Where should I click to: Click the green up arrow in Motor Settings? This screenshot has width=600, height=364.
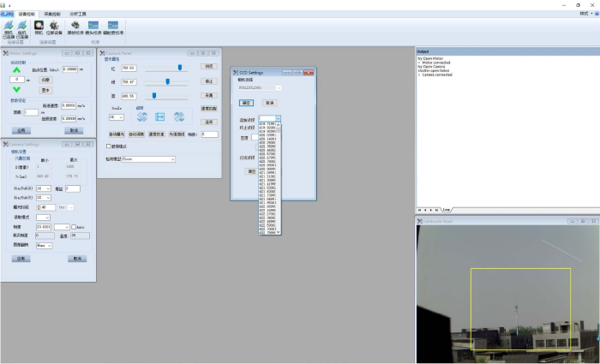point(16,70)
